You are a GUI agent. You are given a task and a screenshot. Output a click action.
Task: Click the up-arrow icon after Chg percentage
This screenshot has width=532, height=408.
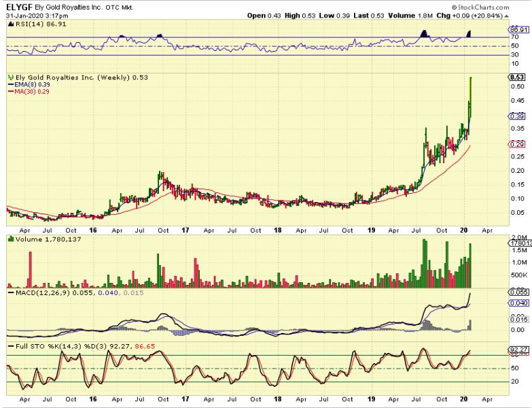pos(507,16)
